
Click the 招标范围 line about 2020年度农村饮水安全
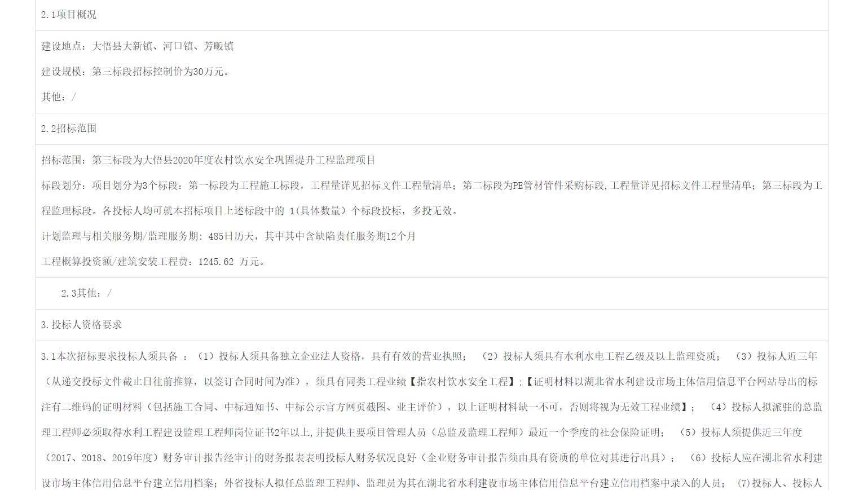(208, 160)
